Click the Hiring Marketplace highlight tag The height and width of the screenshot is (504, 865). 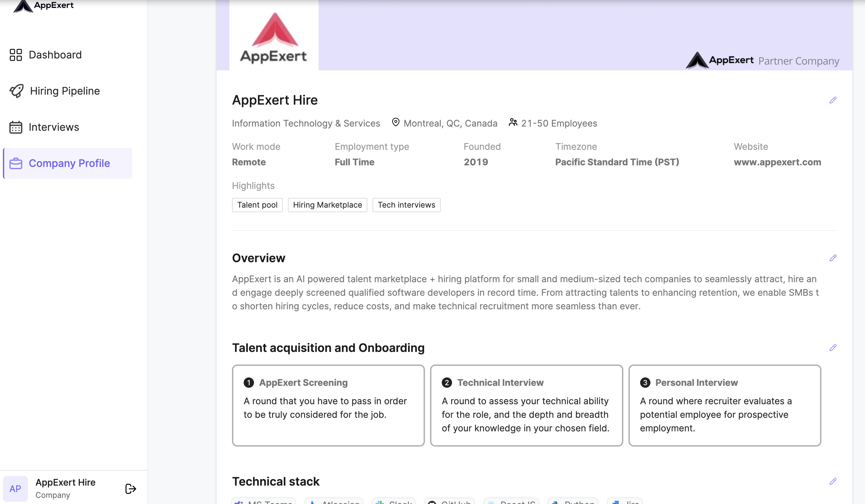click(x=327, y=205)
